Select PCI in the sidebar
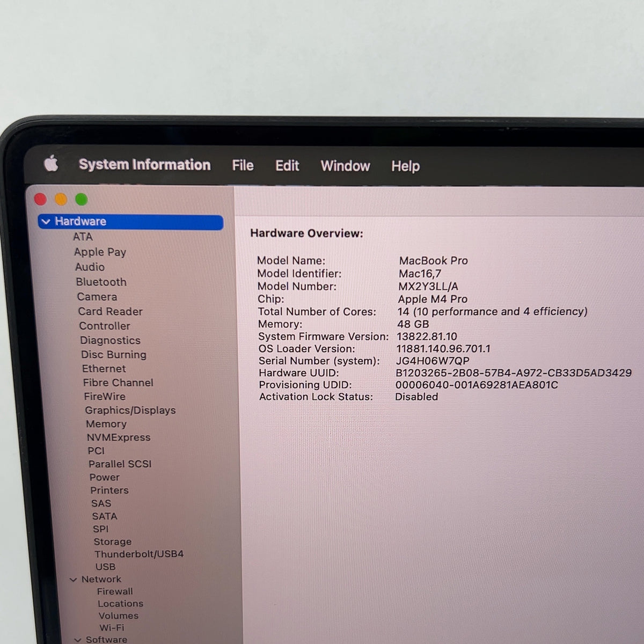This screenshot has width=644, height=644. [x=96, y=451]
